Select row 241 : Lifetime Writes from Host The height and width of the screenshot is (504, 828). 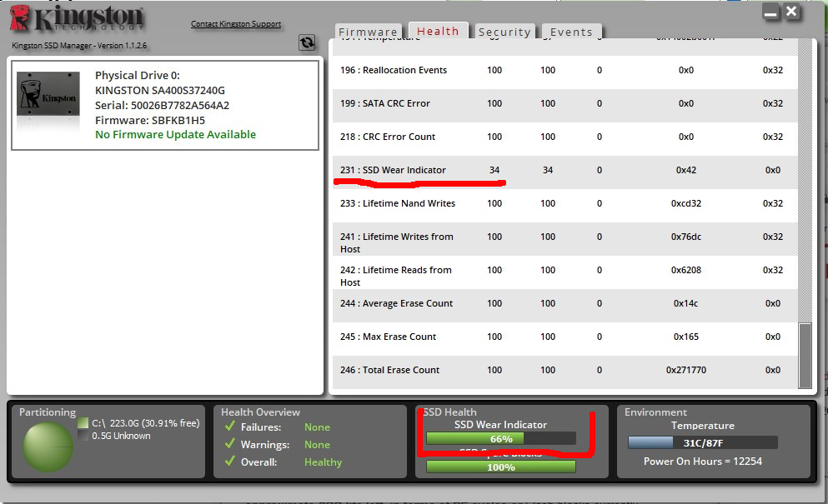pyautogui.click(x=565, y=238)
